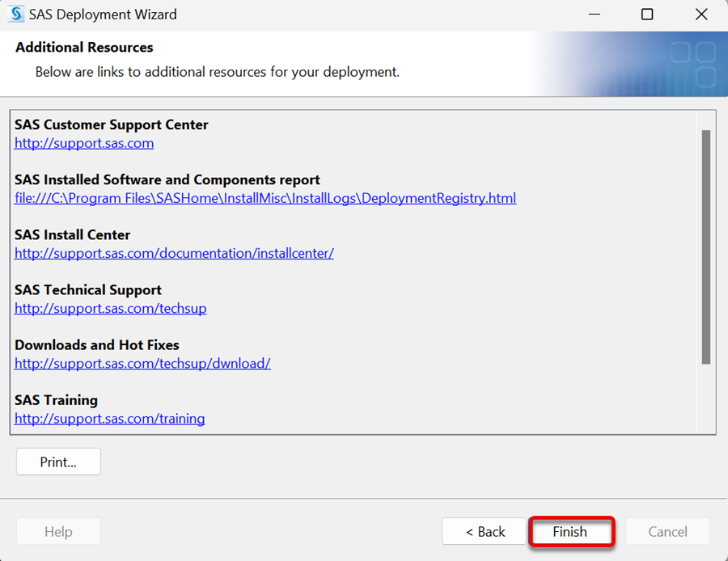Click the greyed-out Cancel button
The height and width of the screenshot is (561, 728).
(x=667, y=531)
